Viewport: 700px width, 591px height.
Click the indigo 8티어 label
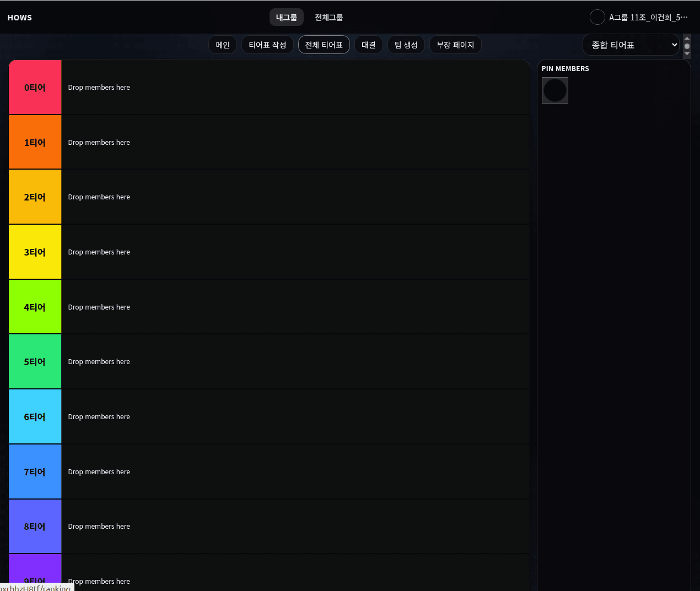pos(35,527)
